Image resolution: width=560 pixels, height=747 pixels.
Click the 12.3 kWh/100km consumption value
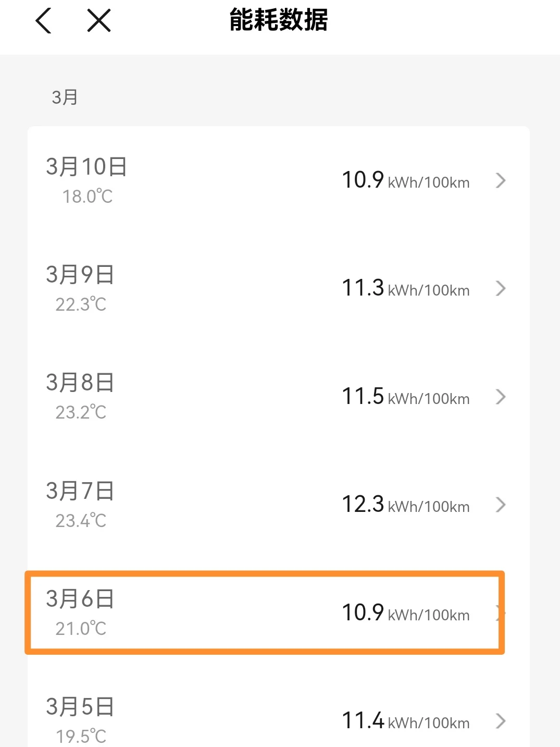click(405, 505)
